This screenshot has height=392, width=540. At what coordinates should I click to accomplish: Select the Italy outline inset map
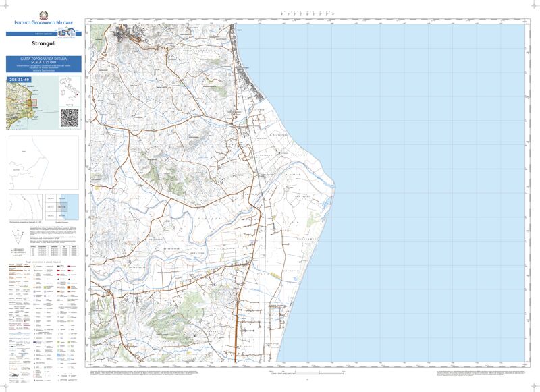click(70, 88)
